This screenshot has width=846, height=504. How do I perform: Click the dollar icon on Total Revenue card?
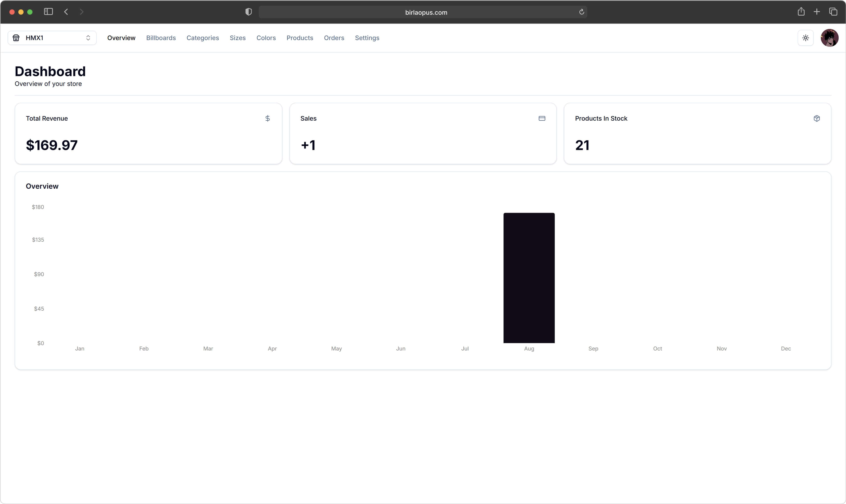pyautogui.click(x=268, y=118)
